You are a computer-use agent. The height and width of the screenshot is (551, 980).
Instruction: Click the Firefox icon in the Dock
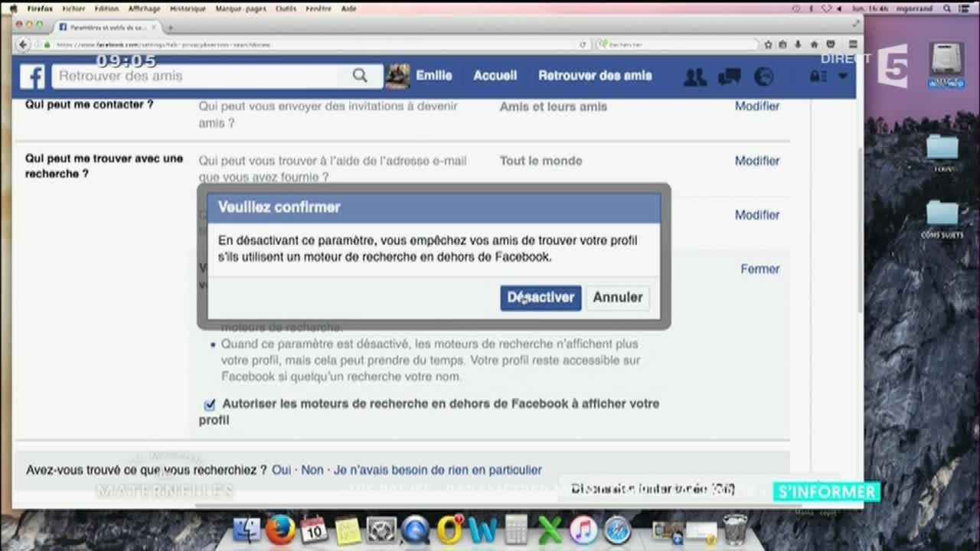280,530
